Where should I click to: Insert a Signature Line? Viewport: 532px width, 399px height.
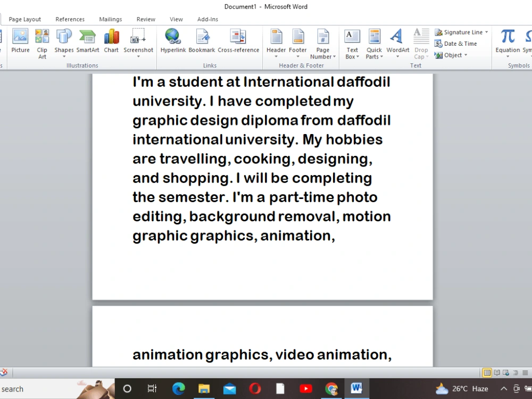[x=459, y=32]
